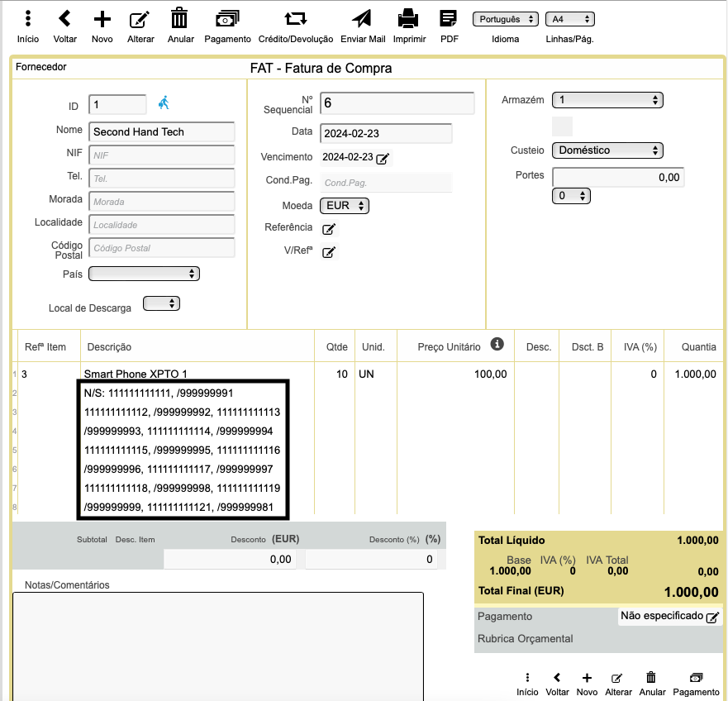Export document with the PDF icon
The height and width of the screenshot is (701, 728).
(x=449, y=19)
